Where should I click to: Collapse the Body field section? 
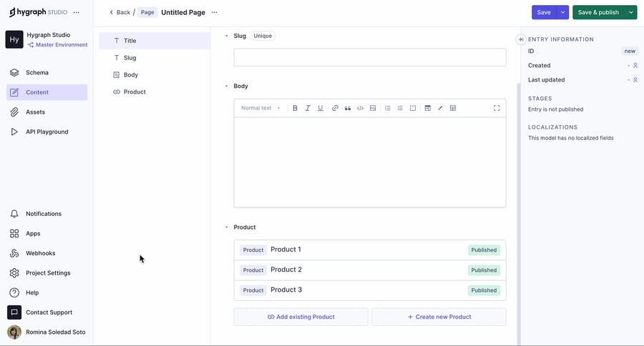point(227,86)
